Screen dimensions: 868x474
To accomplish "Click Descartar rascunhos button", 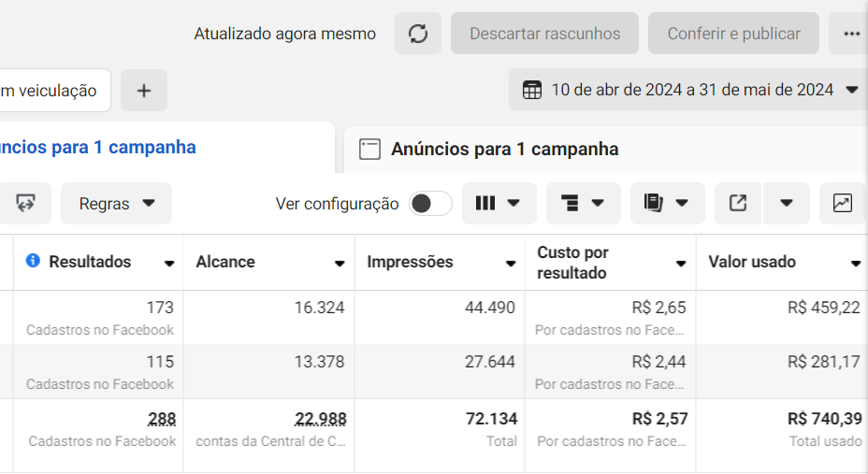I will tap(544, 34).
